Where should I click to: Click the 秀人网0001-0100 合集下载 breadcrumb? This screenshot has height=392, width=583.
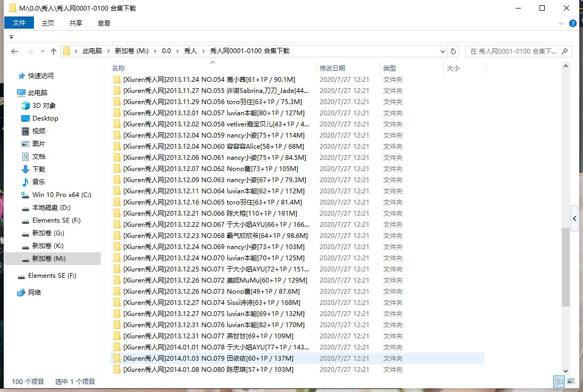[250, 51]
